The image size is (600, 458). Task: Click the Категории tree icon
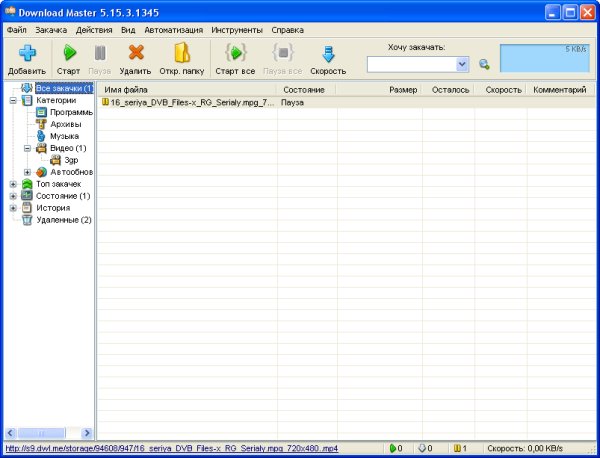(27, 101)
